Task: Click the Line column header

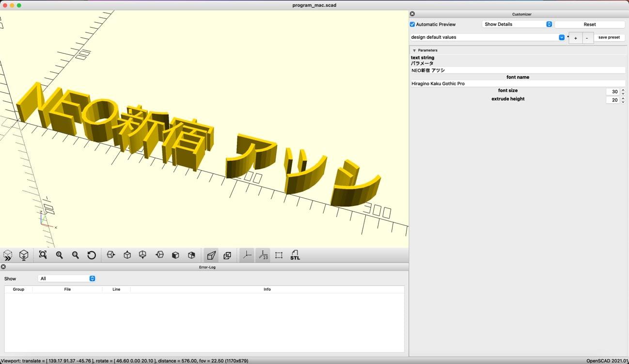Action: click(x=116, y=289)
